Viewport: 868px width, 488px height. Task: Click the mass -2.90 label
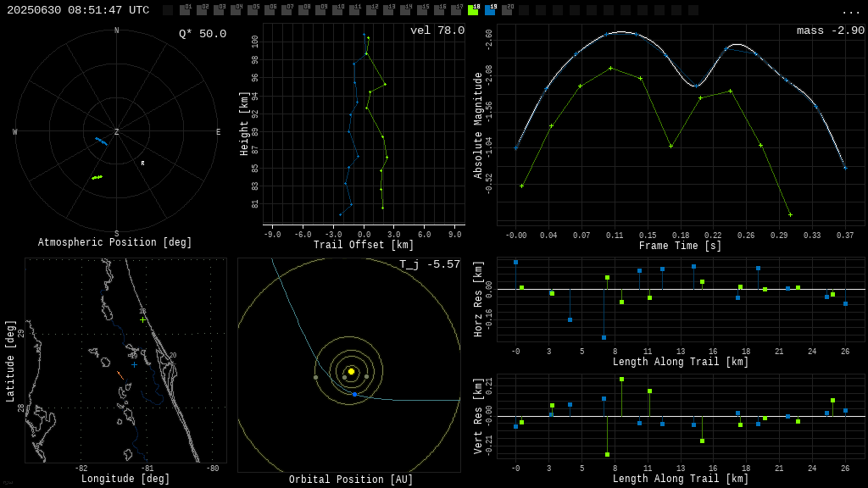click(x=830, y=30)
